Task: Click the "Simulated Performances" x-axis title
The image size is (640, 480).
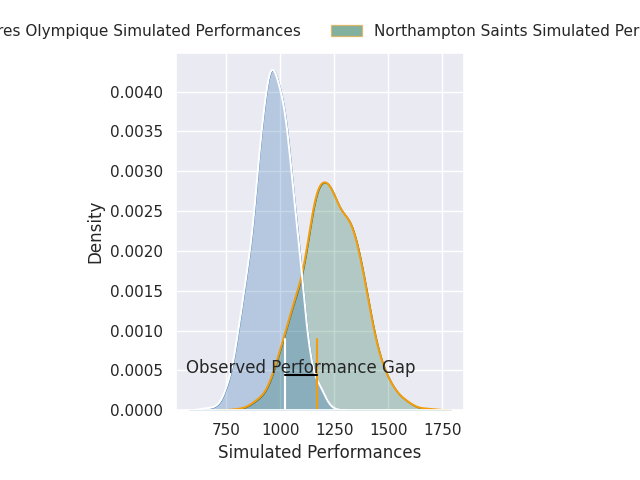Action: pos(319,452)
